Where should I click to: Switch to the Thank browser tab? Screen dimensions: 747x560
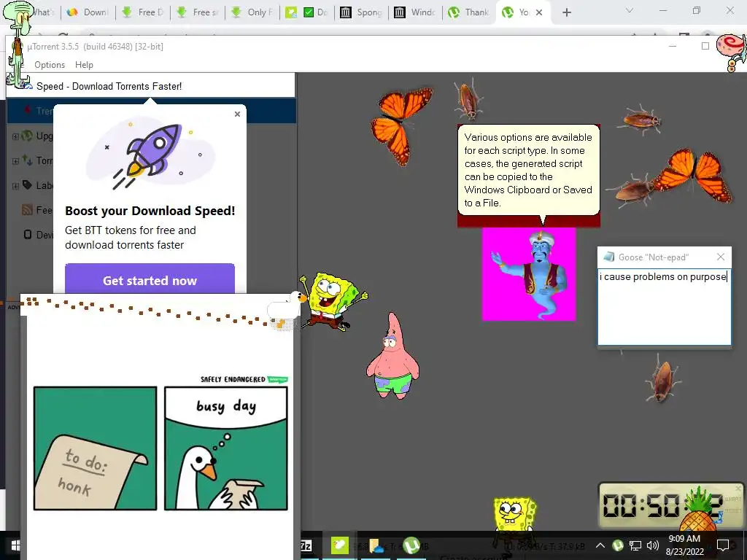click(x=469, y=12)
